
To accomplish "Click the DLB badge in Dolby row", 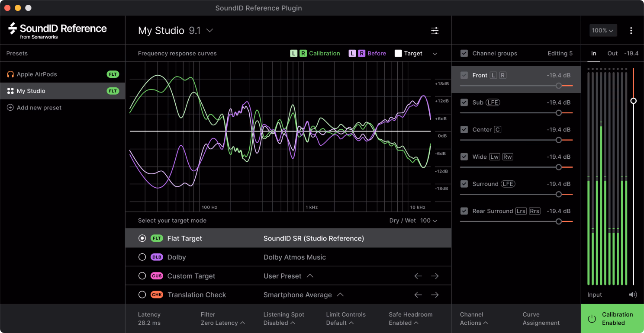I will pyautogui.click(x=157, y=257).
